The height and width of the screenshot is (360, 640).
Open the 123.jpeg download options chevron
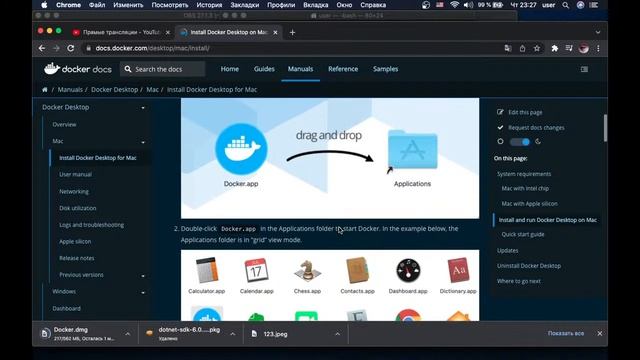[338, 334]
